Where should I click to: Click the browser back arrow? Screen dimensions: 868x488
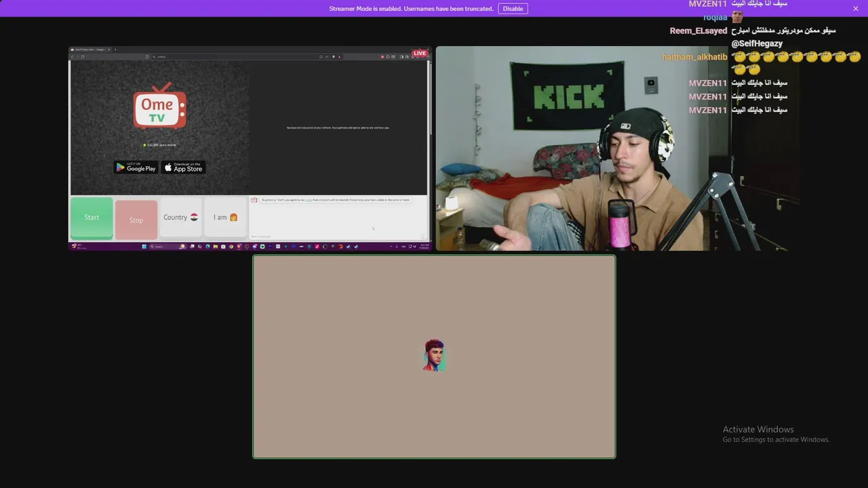(x=72, y=57)
